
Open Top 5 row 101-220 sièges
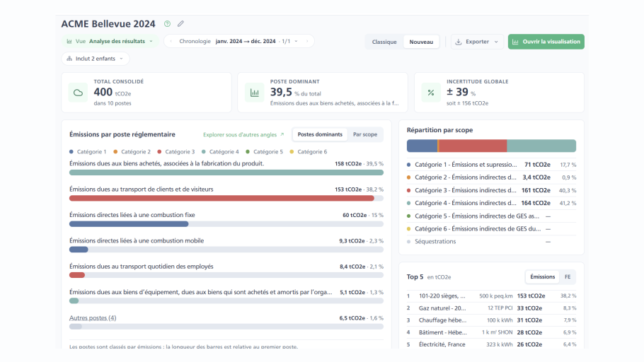[x=491, y=296]
